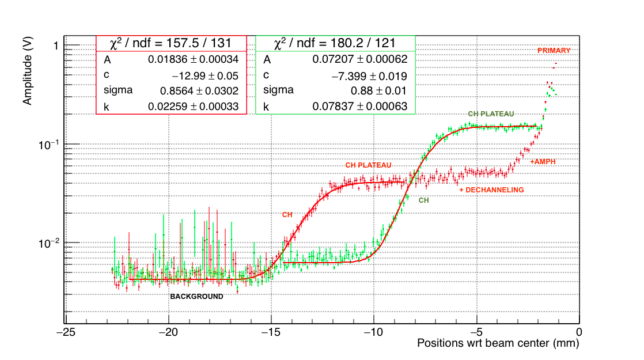Select value '0.8564 ± 0.0302' in red box

point(199,90)
